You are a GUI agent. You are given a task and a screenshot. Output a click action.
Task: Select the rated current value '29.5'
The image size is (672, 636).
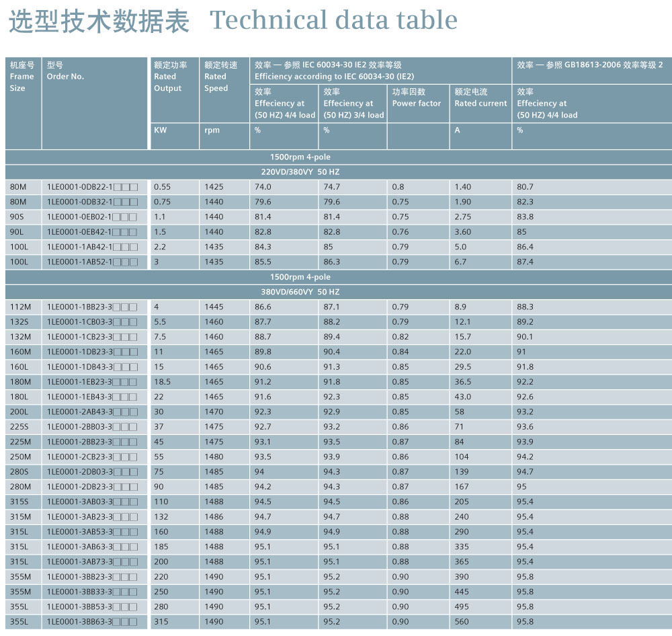point(462,366)
